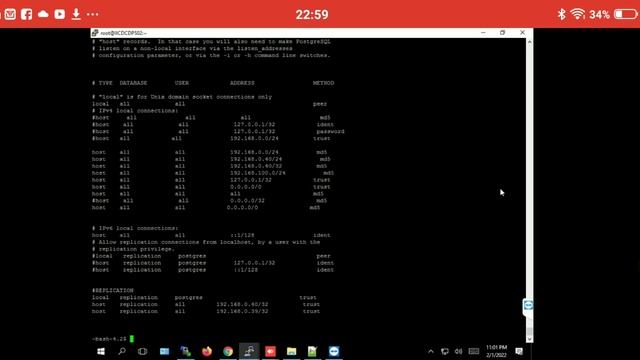Open the blue mail app in taskbar
Viewport: 640px width, 360px height.
pyautogui.click(x=164, y=351)
